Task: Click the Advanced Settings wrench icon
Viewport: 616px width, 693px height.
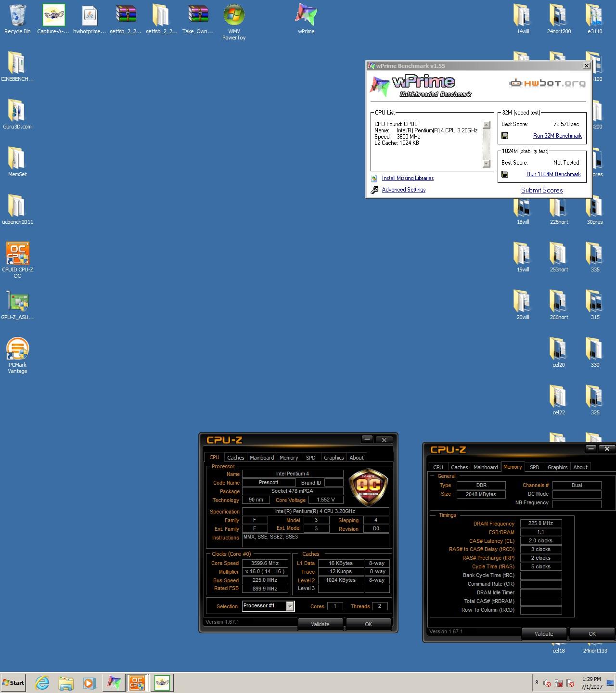Action: point(374,190)
